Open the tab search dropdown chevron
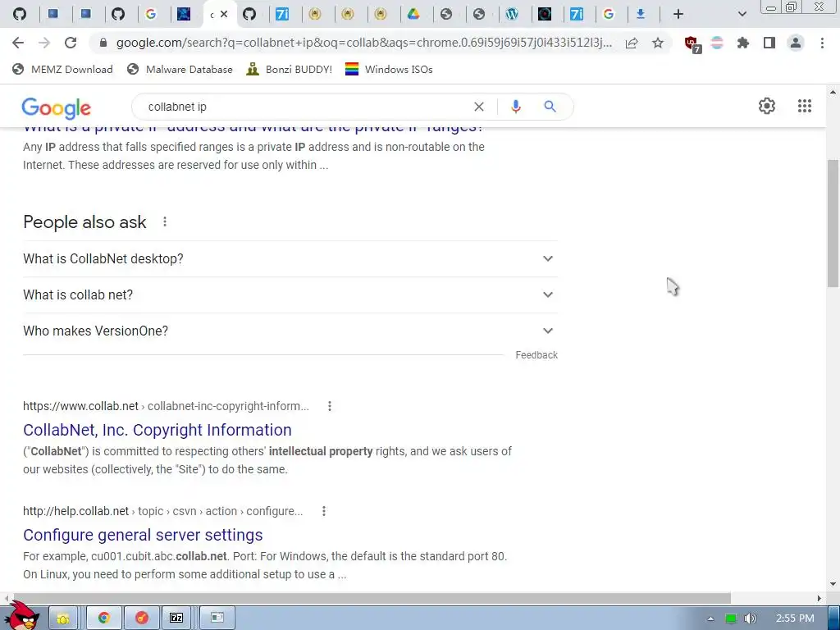The width and height of the screenshot is (840, 630). click(x=742, y=15)
